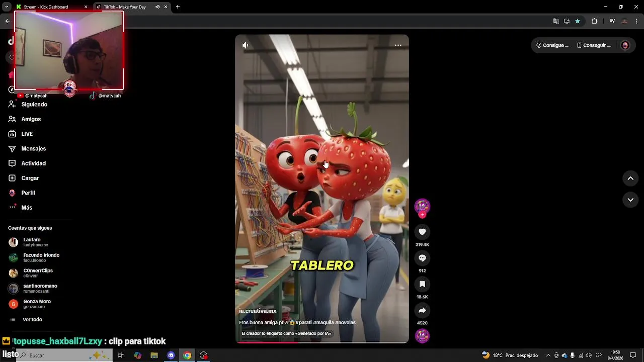Share the video using the arrow icon
Image resolution: width=644 pixels, height=362 pixels.
point(422,310)
